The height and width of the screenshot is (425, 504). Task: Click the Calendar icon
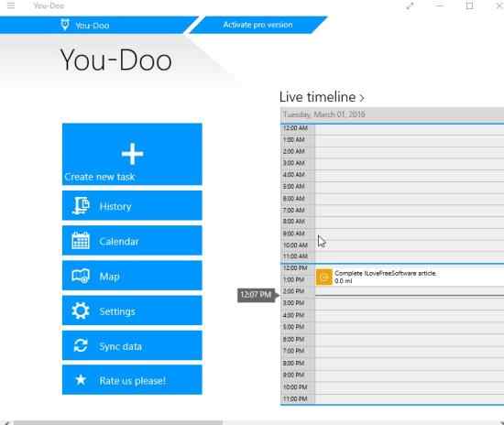coord(81,241)
